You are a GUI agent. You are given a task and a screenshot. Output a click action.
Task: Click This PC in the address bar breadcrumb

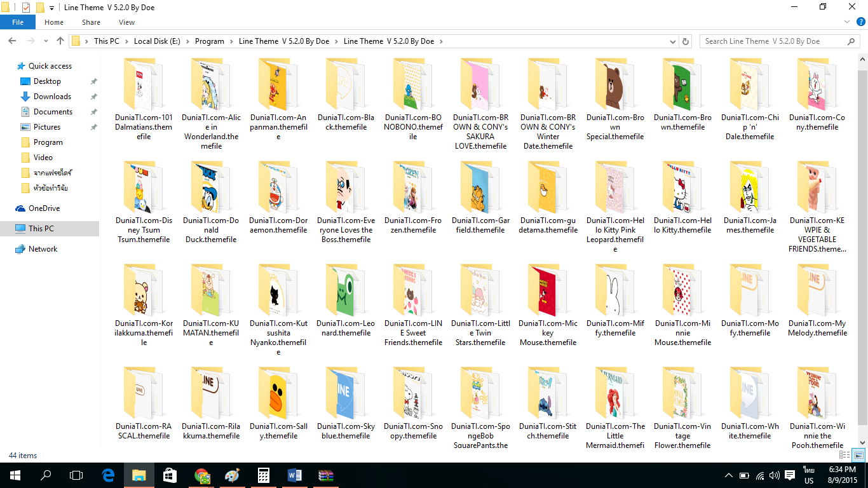(106, 41)
